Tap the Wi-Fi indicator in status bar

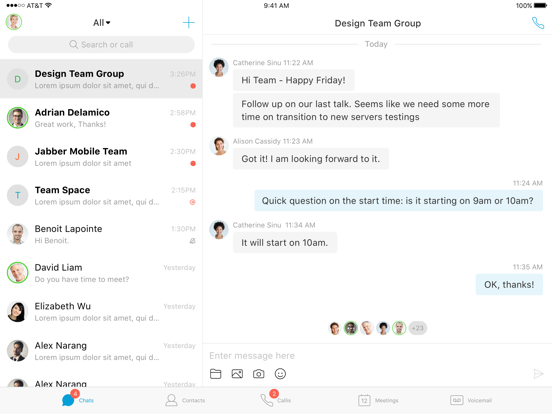[x=48, y=5]
